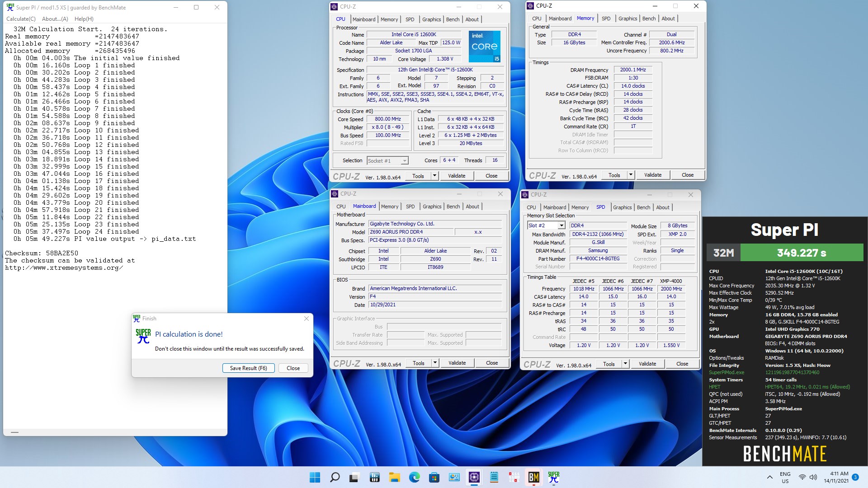Click the CPU-Z SPD window title icon
This screenshot has width=868, height=488.
[x=525, y=195]
